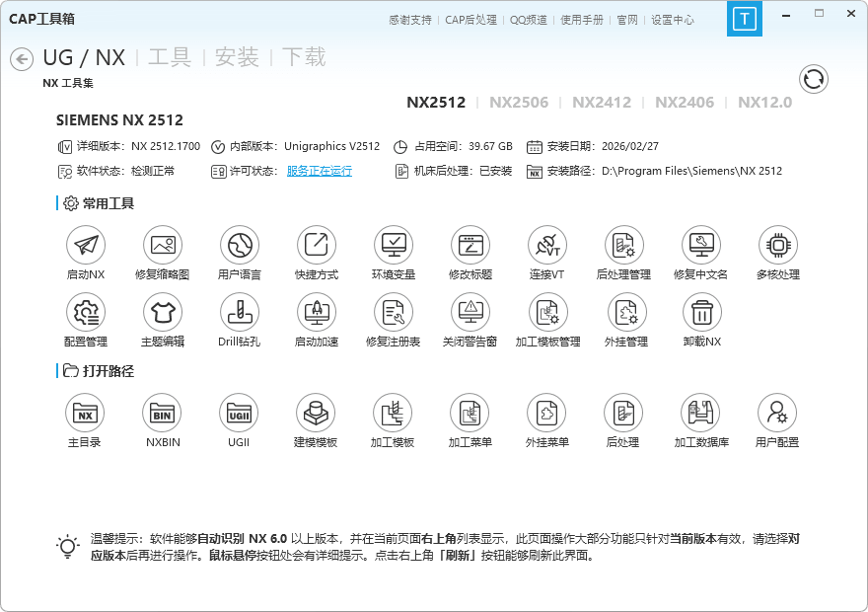
Task: Open the 工具 tab in header
Action: click(170, 57)
